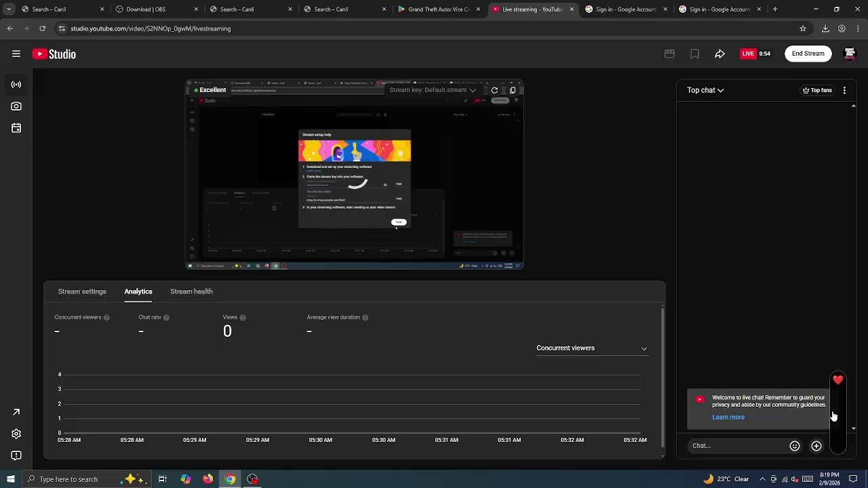The image size is (868, 488).
Task: Click the refresh icon on stream preview
Action: pyautogui.click(x=494, y=90)
